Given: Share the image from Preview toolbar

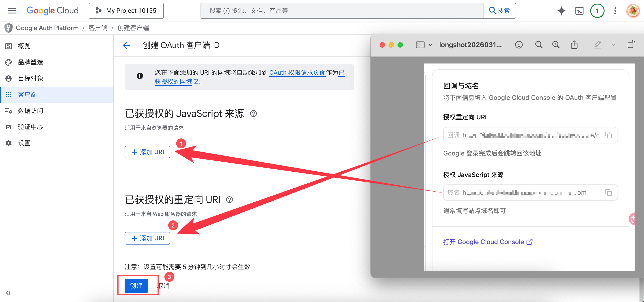Looking at the screenshot, I should 574,45.
